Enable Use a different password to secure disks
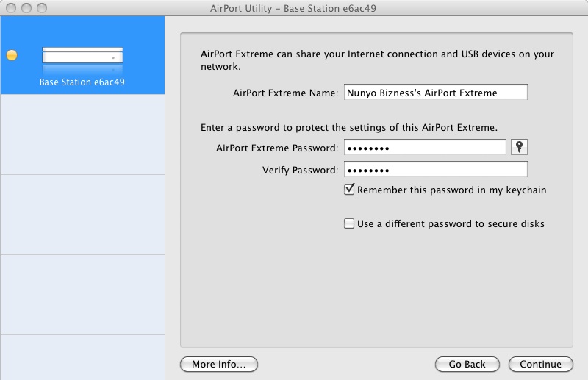 click(x=349, y=223)
